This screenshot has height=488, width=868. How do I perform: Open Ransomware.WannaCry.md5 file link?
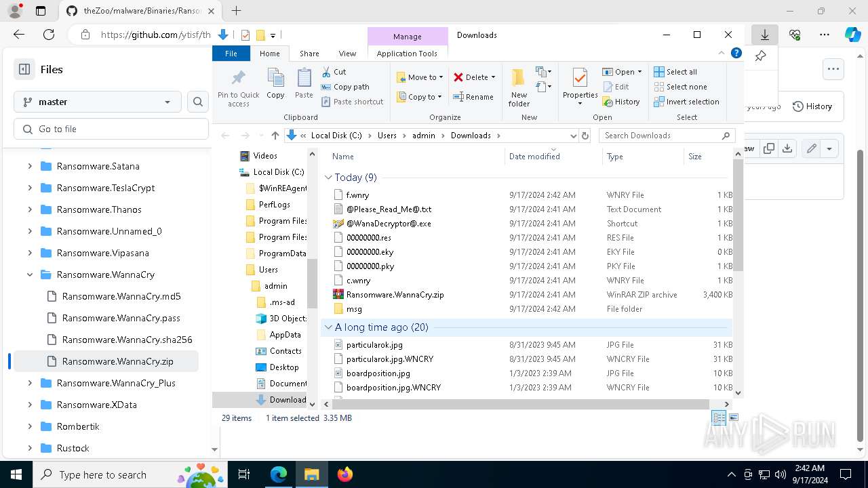tap(121, 296)
